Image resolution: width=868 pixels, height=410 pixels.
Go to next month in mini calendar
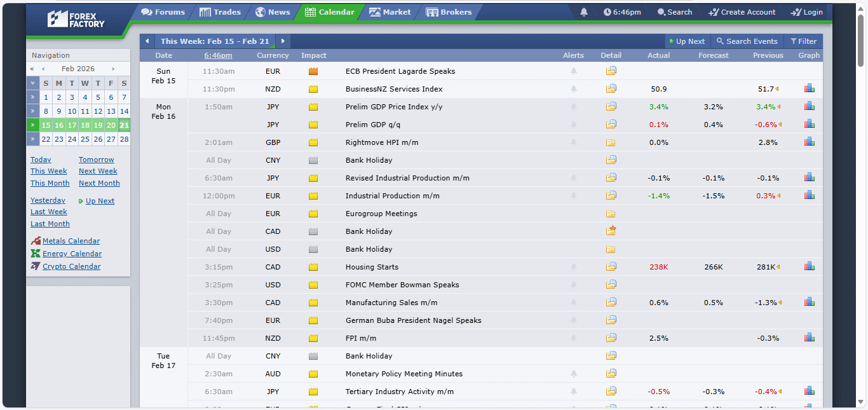[x=113, y=69]
